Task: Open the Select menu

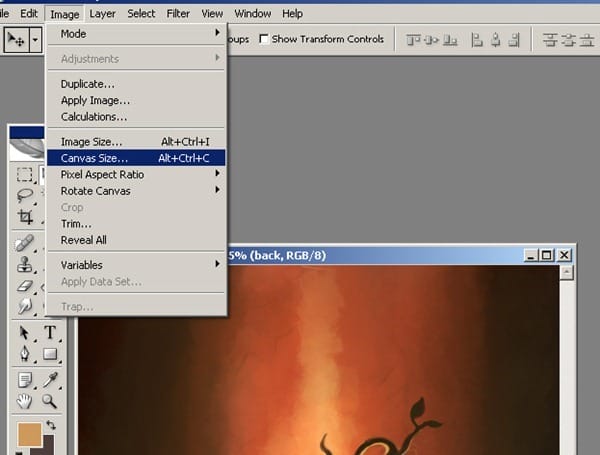Action: (141, 14)
